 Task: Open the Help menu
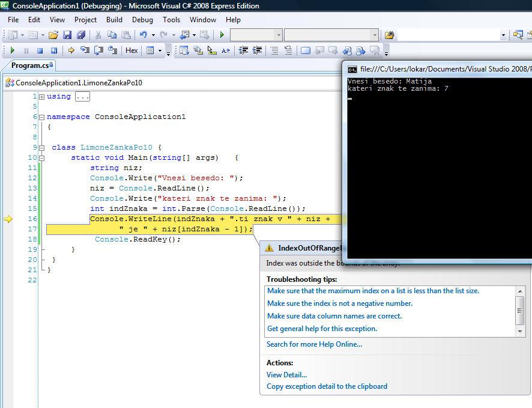pos(233,20)
